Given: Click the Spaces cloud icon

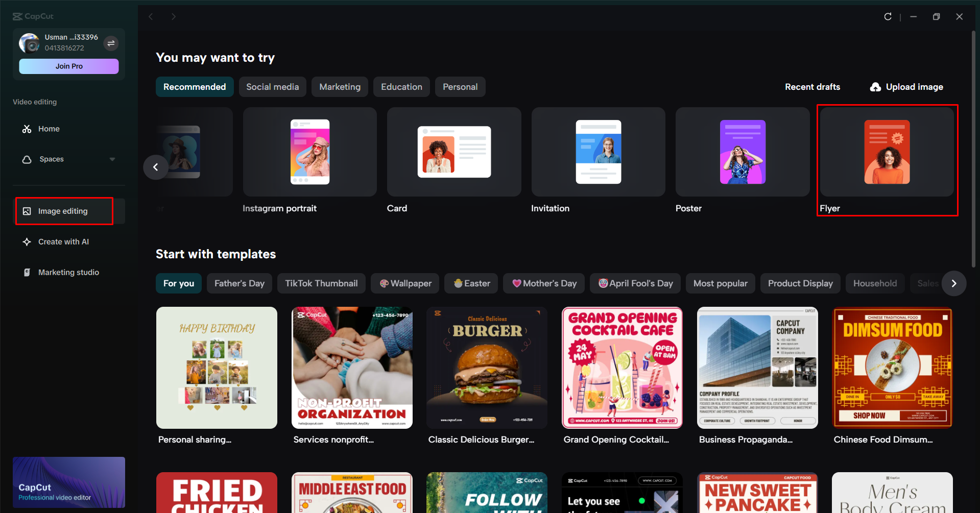Looking at the screenshot, I should pyautogui.click(x=27, y=159).
